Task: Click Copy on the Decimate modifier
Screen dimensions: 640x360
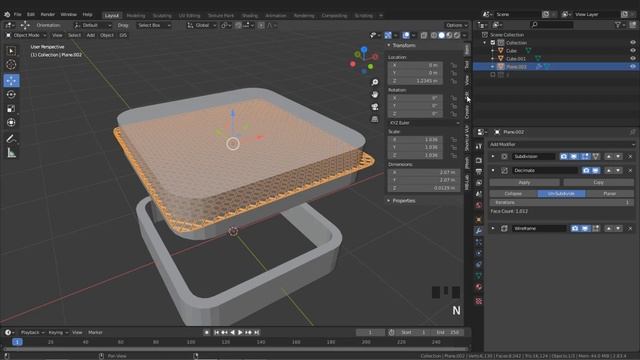Action: (599, 182)
